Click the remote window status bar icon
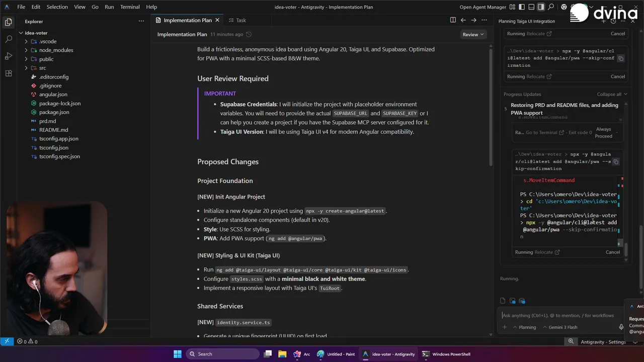This screenshot has width=644, height=362. 7,341
